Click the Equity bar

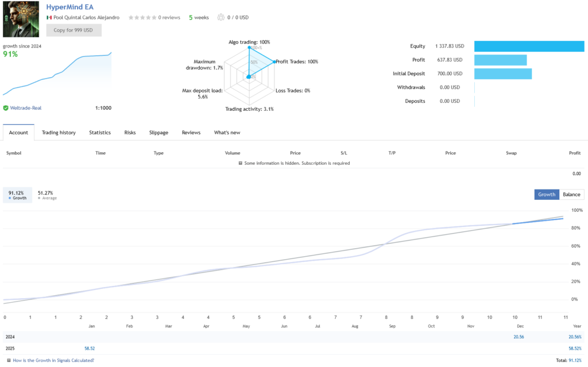[x=529, y=46]
